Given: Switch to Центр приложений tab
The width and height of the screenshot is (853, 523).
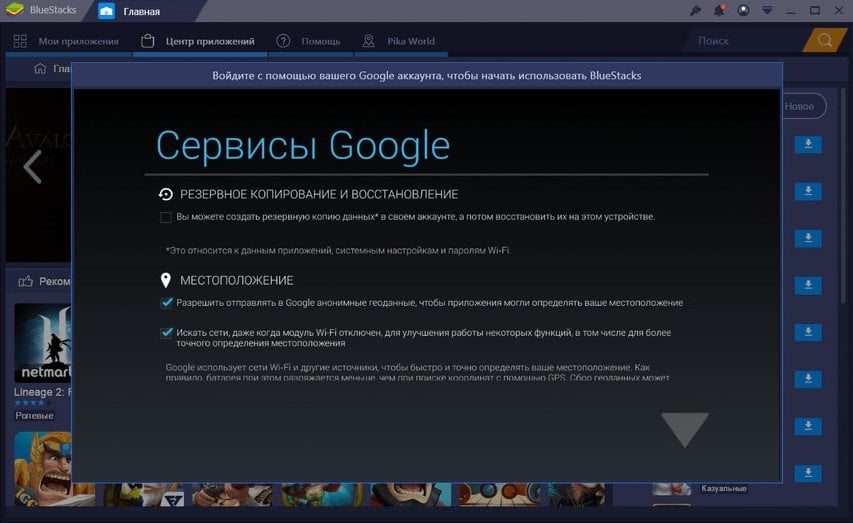Looking at the screenshot, I should pos(200,41).
